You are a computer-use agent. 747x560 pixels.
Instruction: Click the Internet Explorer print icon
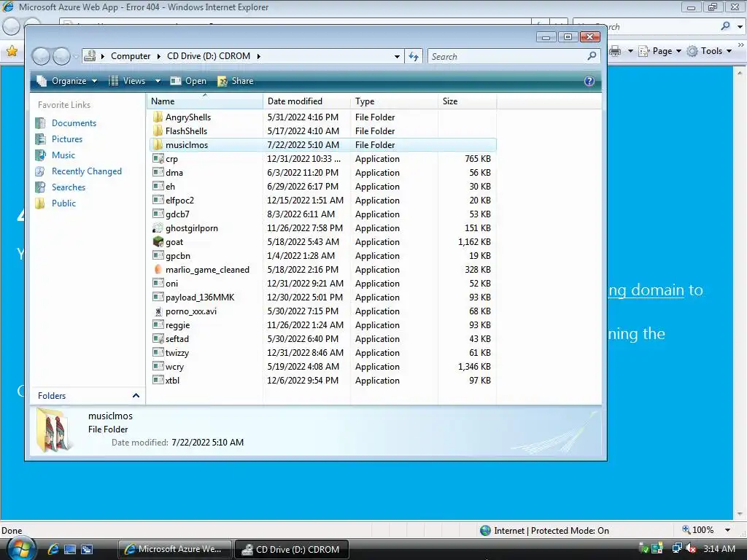click(x=615, y=51)
